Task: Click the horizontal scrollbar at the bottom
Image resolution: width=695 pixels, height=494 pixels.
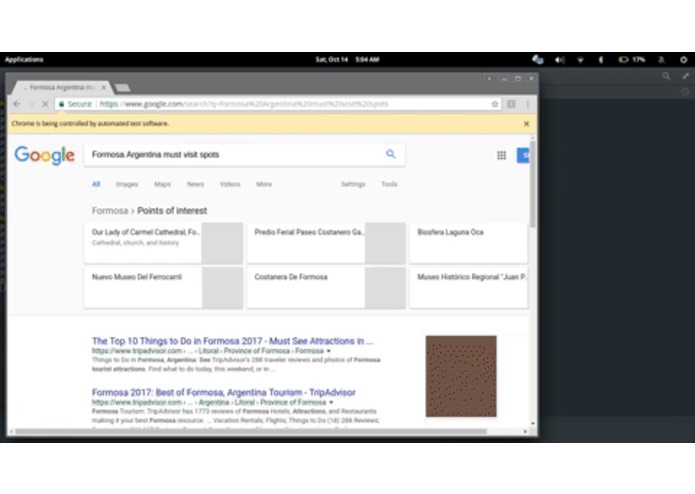Action: [251, 431]
